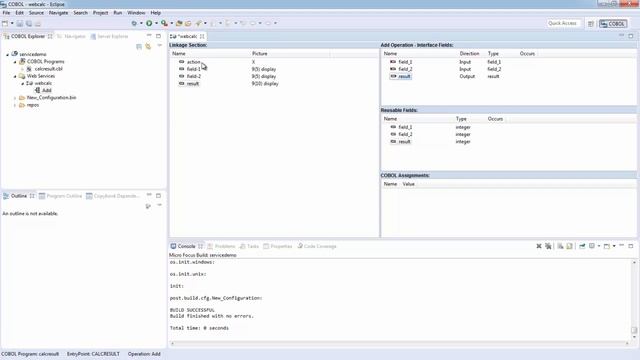The width and height of the screenshot is (640, 360).
Task: Click the green Run toolbar icon
Action: click(x=149, y=23)
